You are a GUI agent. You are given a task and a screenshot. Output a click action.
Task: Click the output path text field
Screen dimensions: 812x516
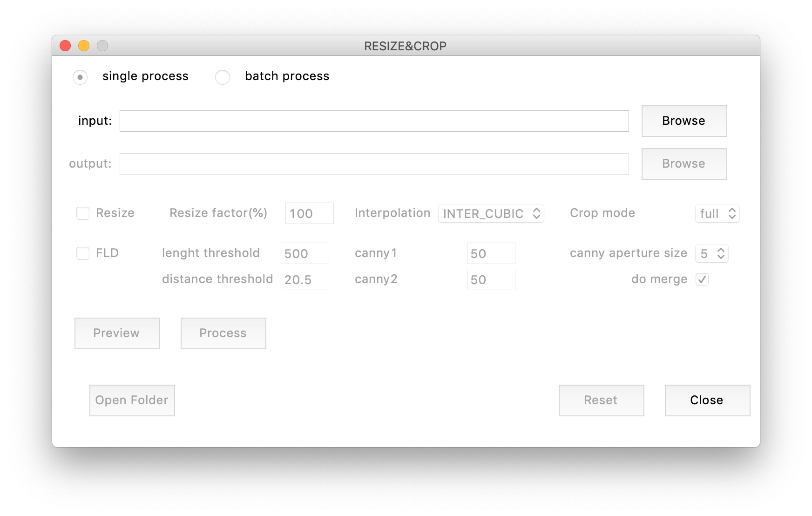(374, 164)
